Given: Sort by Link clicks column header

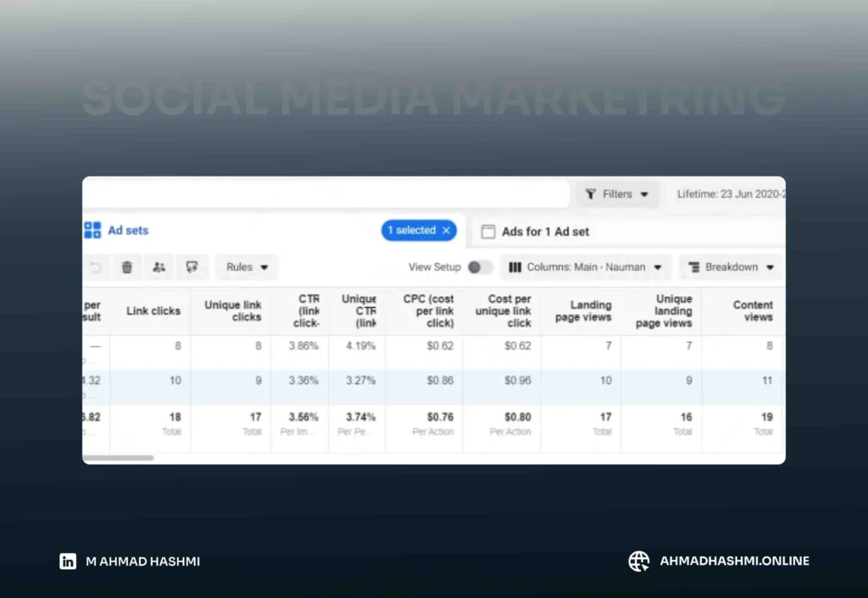Looking at the screenshot, I should coord(153,311).
